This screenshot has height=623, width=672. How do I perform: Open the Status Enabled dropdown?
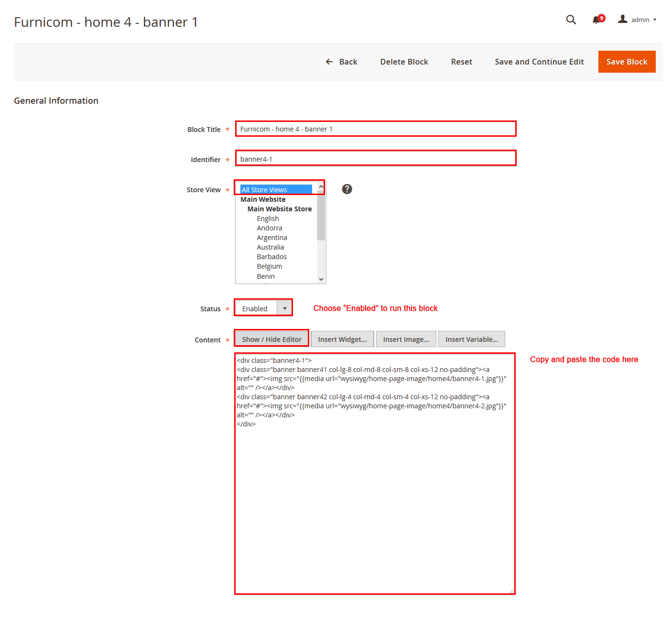click(x=263, y=308)
